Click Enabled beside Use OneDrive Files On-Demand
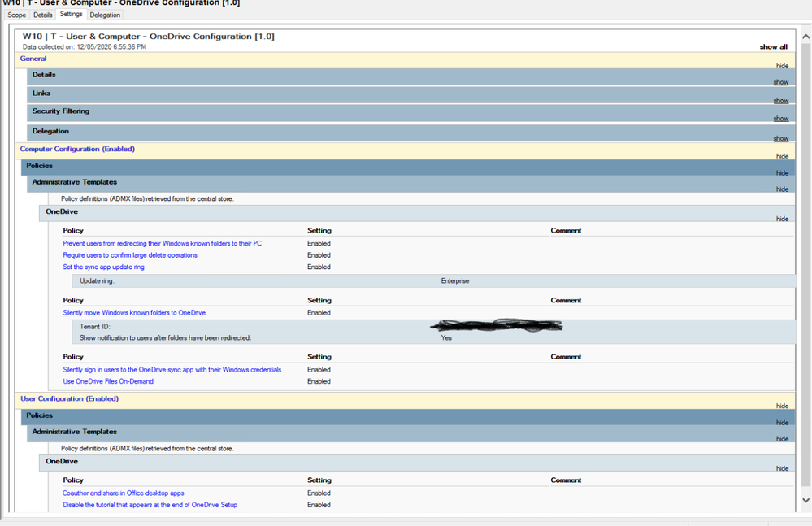The height and width of the screenshot is (526, 812). click(x=319, y=381)
